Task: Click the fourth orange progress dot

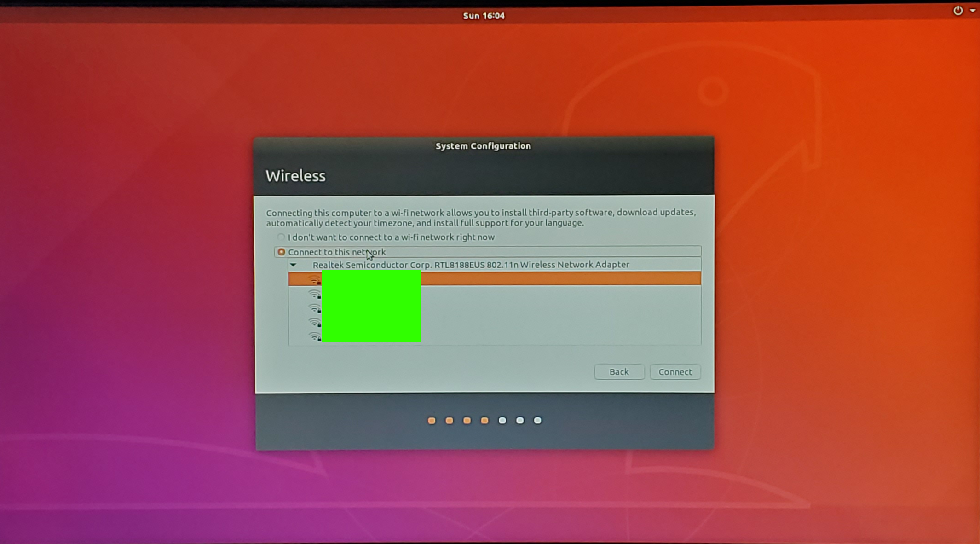Action: [x=484, y=420]
